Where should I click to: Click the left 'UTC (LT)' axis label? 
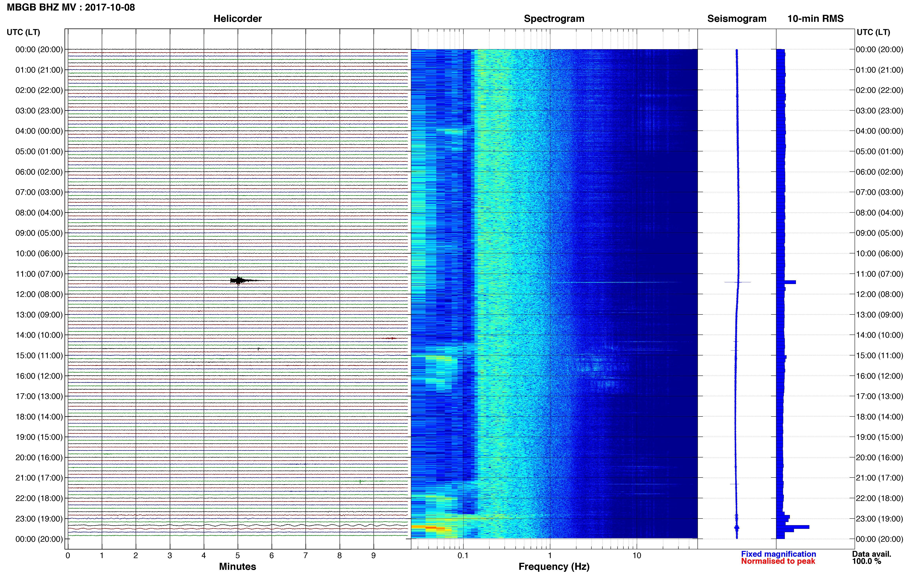pyautogui.click(x=23, y=32)
